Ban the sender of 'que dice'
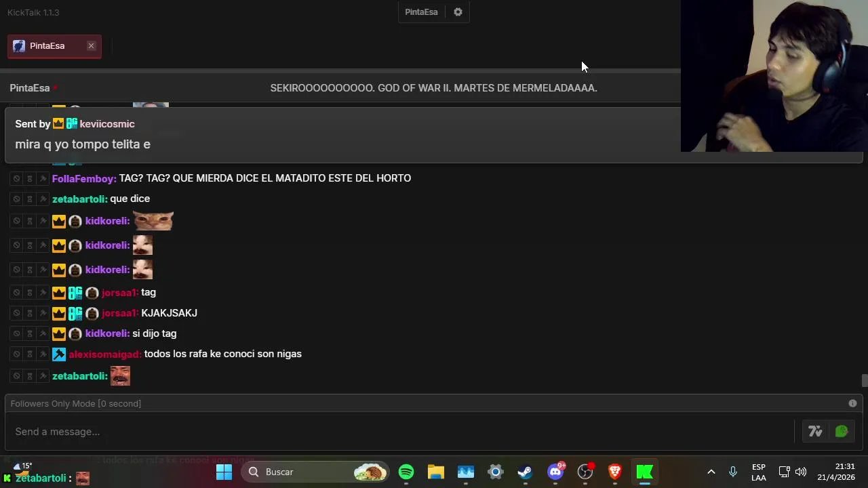The width and height of the screenshot is (868, 488). [x=16, y=199]
